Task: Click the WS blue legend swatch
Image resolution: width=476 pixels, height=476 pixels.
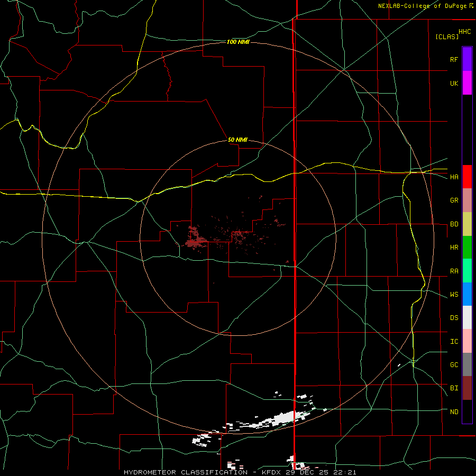Action: click(x=467, y=294)
